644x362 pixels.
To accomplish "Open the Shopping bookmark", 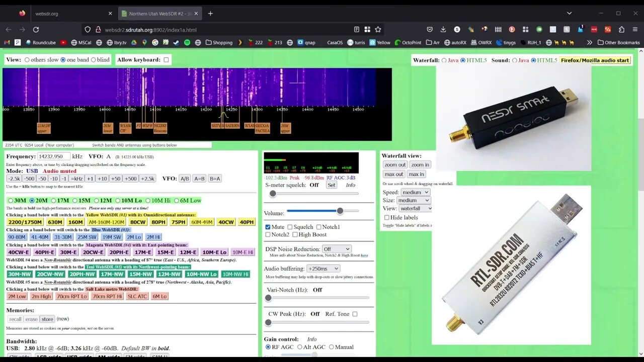I will click(218, 43).
